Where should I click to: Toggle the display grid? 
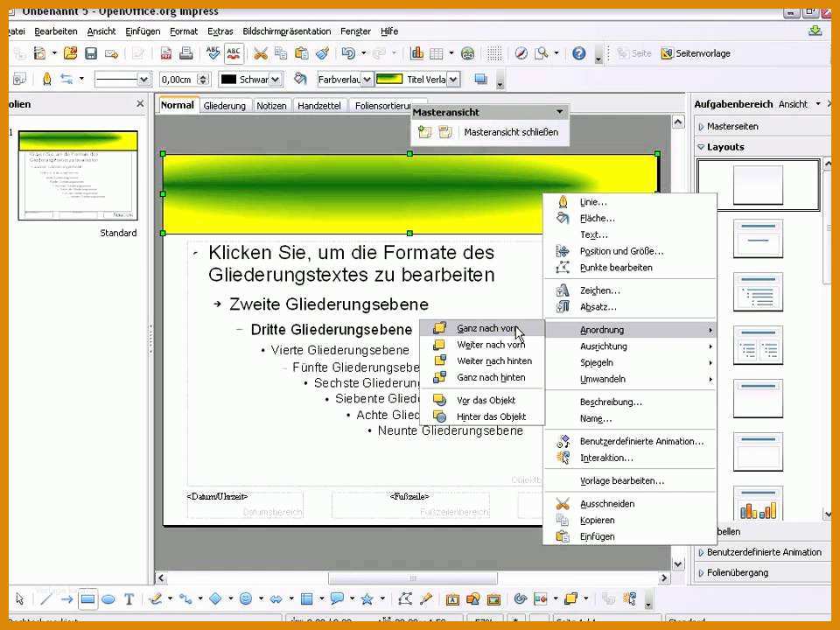click(494, 53)
